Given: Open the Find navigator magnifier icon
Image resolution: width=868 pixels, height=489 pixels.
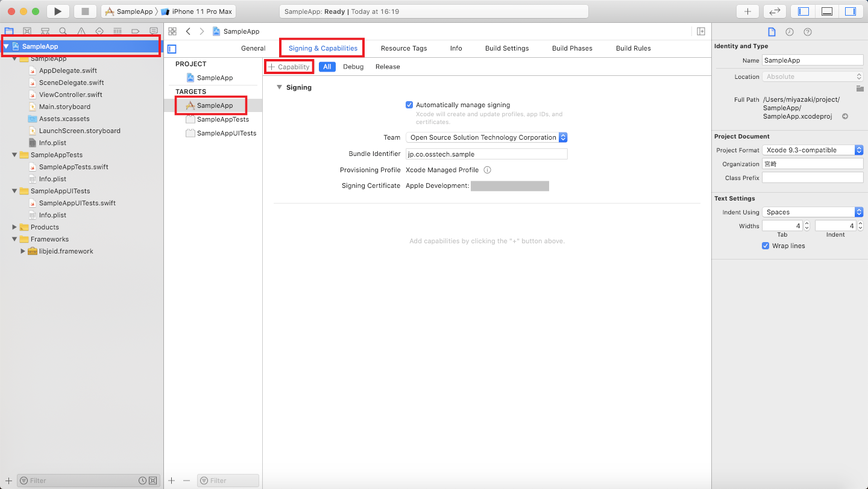Looking at the screenshot, I should point(63,31).
